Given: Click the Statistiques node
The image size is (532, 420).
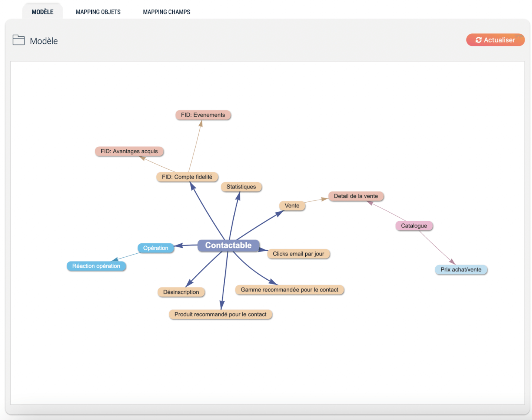Looking at the screenshot, I should click(x=241, y=187).
